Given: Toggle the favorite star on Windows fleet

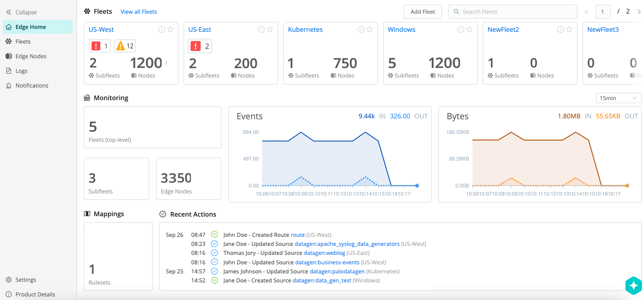Looking at the screenshot, I should [469, 30].
